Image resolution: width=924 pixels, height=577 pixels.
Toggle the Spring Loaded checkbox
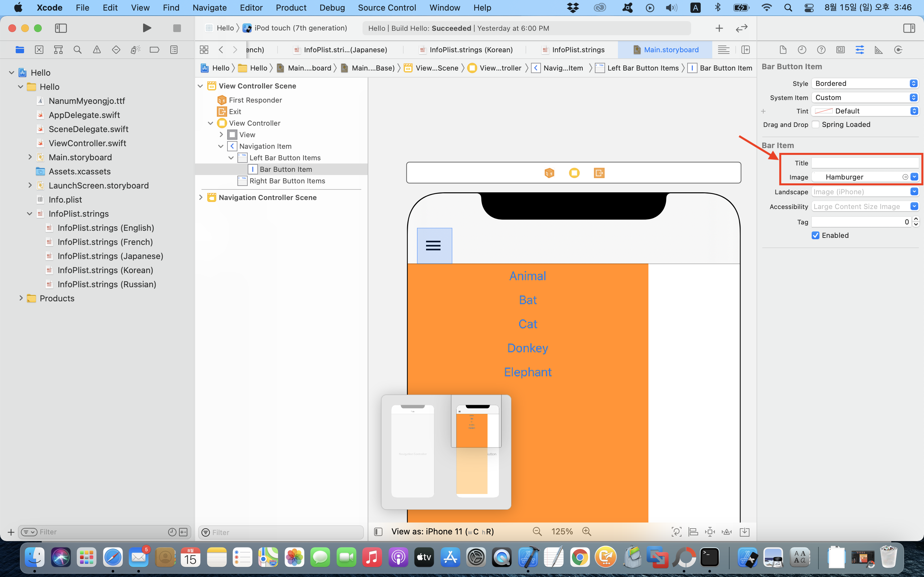pos(816,124)
